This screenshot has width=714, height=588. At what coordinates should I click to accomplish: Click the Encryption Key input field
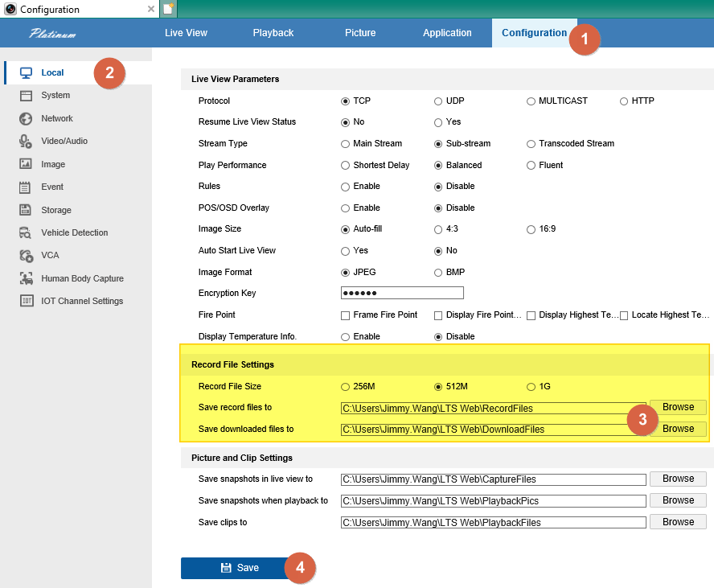[402, 293]
